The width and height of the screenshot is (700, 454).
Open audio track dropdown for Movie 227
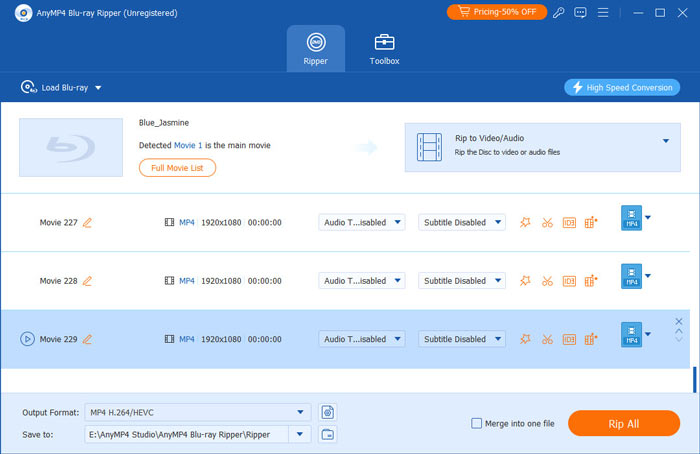[x=362, y=222]
